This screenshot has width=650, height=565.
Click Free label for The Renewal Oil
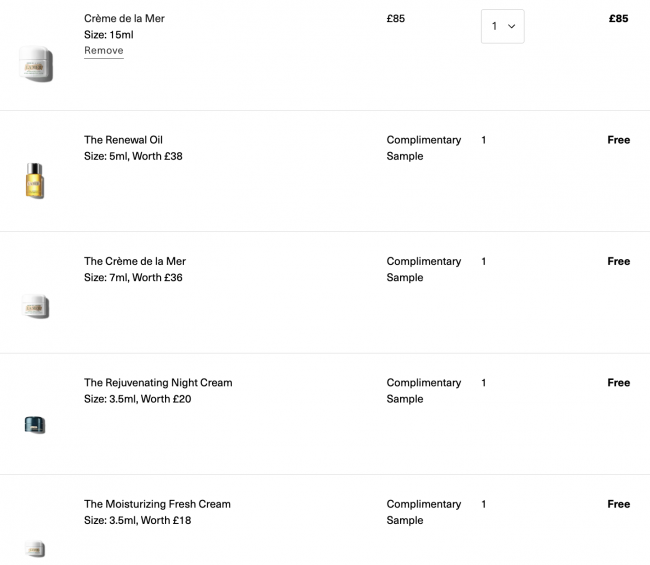[x=618, y=140]
